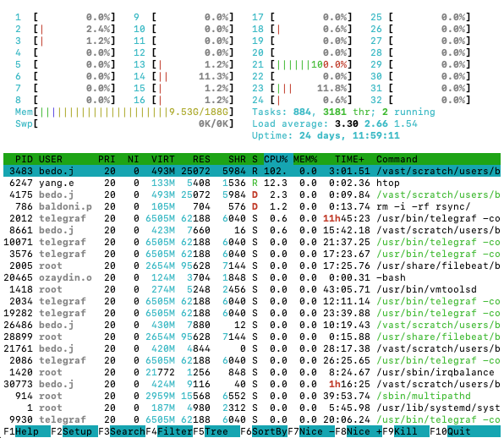Select filebeat process PID 28899
This screenshot has height=438, width=504.
pos(252,337)
